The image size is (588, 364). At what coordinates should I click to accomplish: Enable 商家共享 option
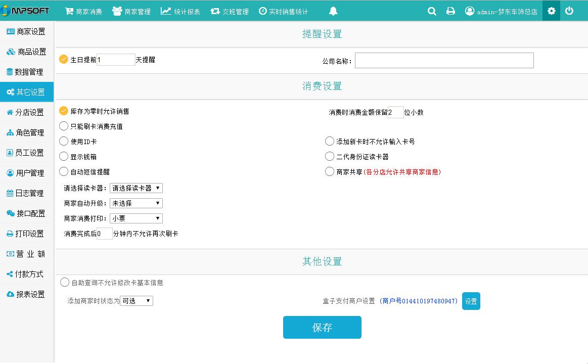coord(330,171)
